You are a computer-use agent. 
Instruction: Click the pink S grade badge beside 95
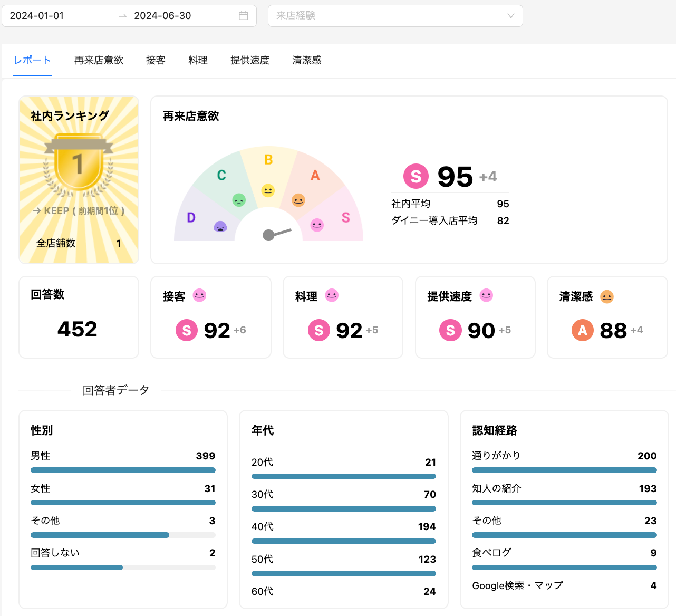click(x=416, y=176)
